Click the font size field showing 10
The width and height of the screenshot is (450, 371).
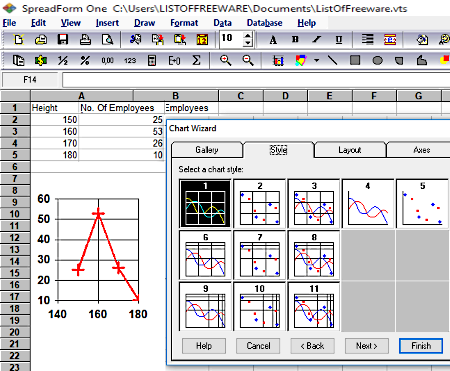point(231,39)
